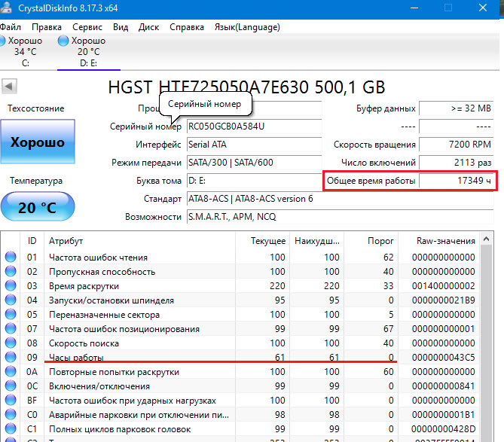
Task: Click status icon for attribute 08
Action: pos(11,343)
